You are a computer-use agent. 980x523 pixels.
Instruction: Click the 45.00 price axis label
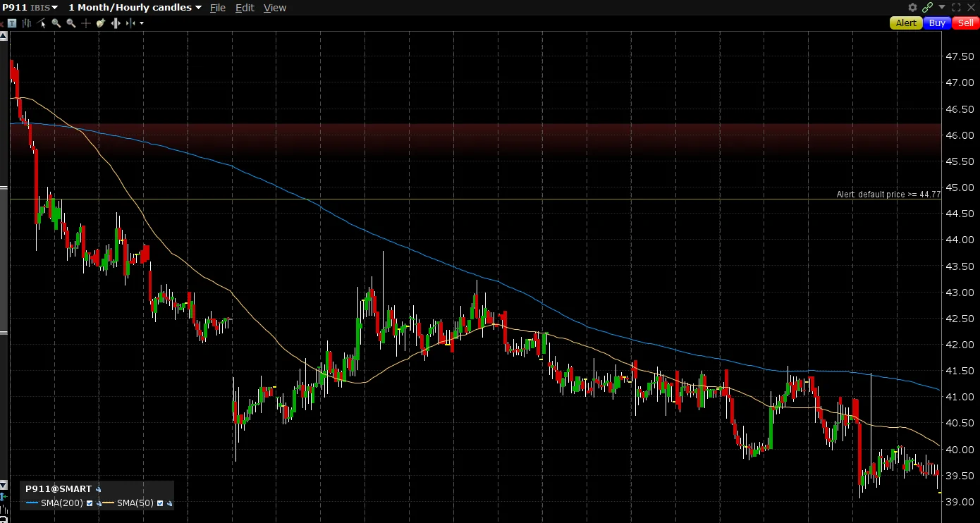point(961,187)
